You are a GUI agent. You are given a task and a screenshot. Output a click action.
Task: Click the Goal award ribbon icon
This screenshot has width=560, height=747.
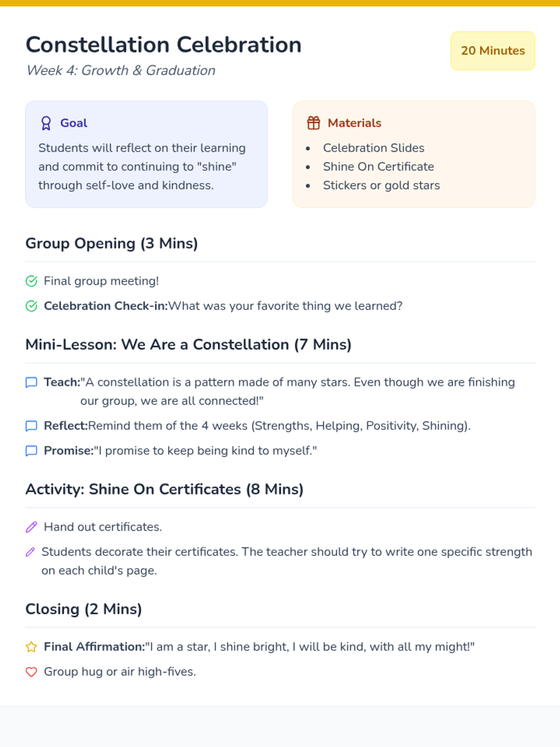point(46,123)
